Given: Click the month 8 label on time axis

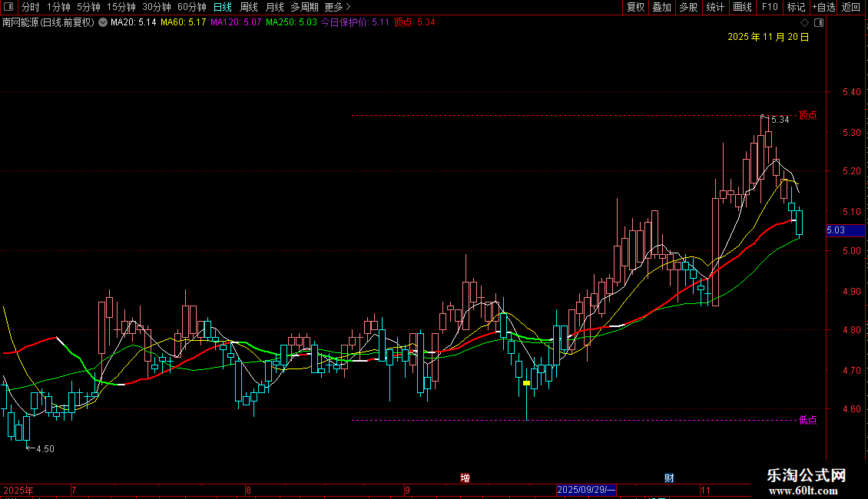Looking at the screenshot, I should point(249,490).
